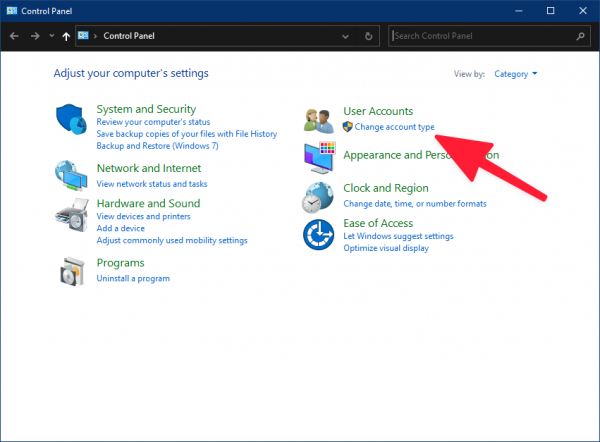Open Optimize visual display link
The height and width of the screenshot is (442, 600).
point(386,248)
